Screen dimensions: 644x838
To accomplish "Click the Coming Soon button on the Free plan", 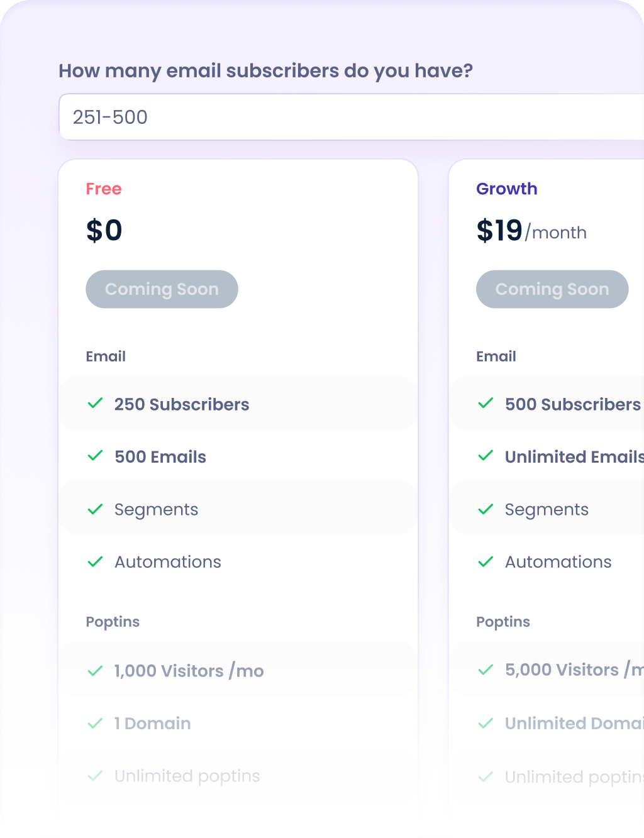I will 162,289.
